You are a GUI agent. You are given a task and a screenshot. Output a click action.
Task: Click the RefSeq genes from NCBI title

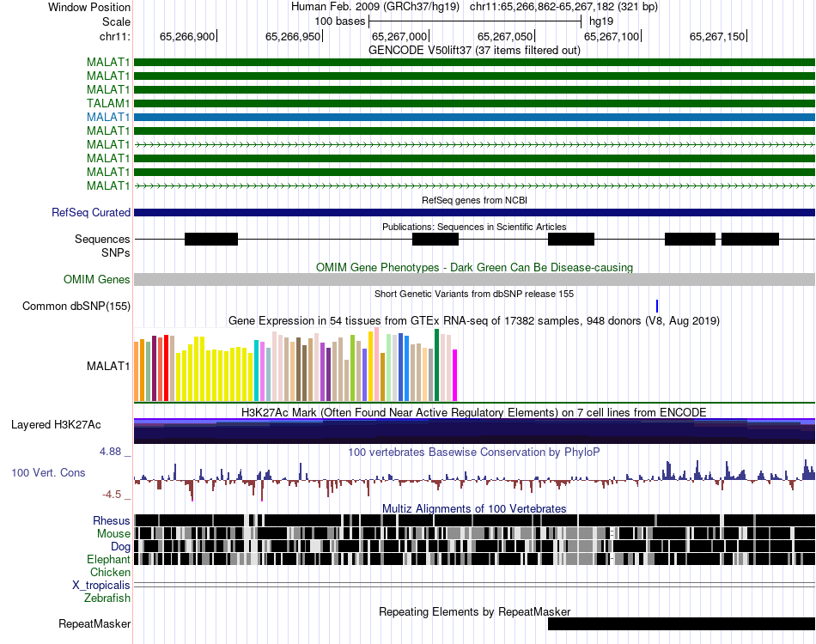pyautogui.click(x=474, y=200)
